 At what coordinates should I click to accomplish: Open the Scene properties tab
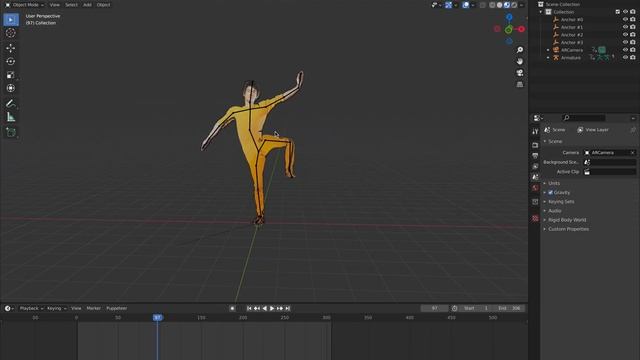(535, 177)
